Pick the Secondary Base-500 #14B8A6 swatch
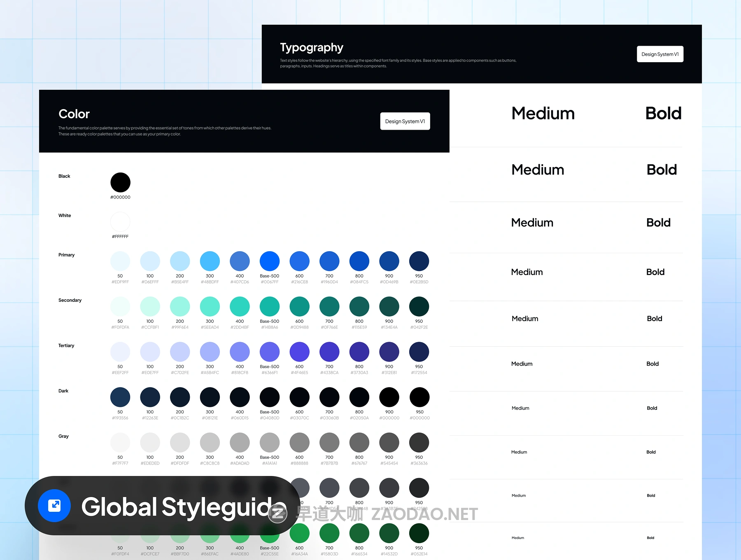The image size is (741, 560). click(x=270, y=306)
